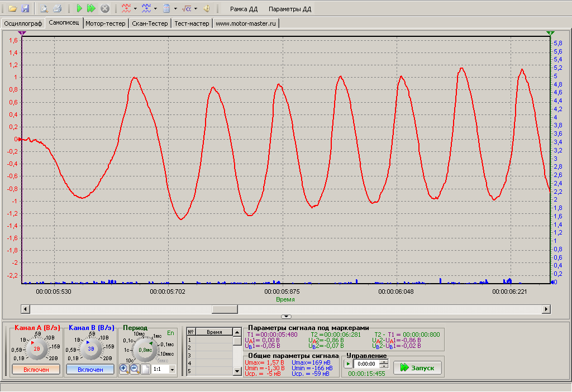Expand the calculator tool dropdown arrow
The image size is (572, 392).
[x=175, y=8]
